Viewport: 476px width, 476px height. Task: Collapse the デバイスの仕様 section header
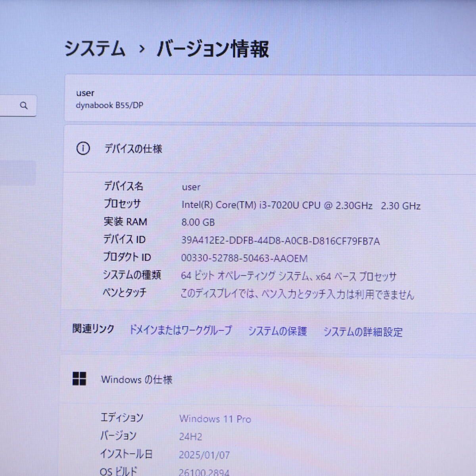[270, 149]
